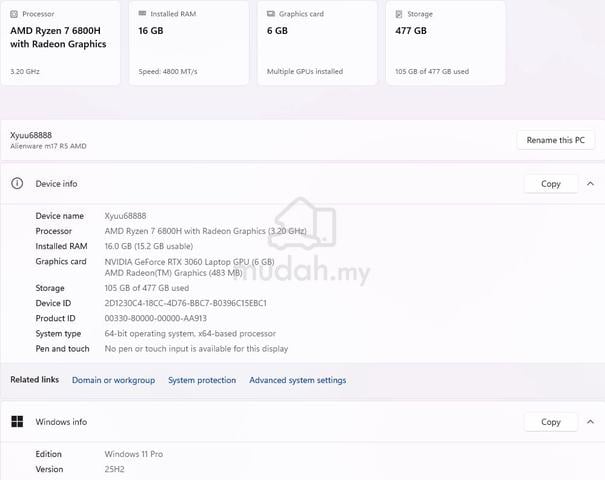Click the Multiple GPUs installed text
Screen dimensions: 605x480
click(x=305, y=71)
